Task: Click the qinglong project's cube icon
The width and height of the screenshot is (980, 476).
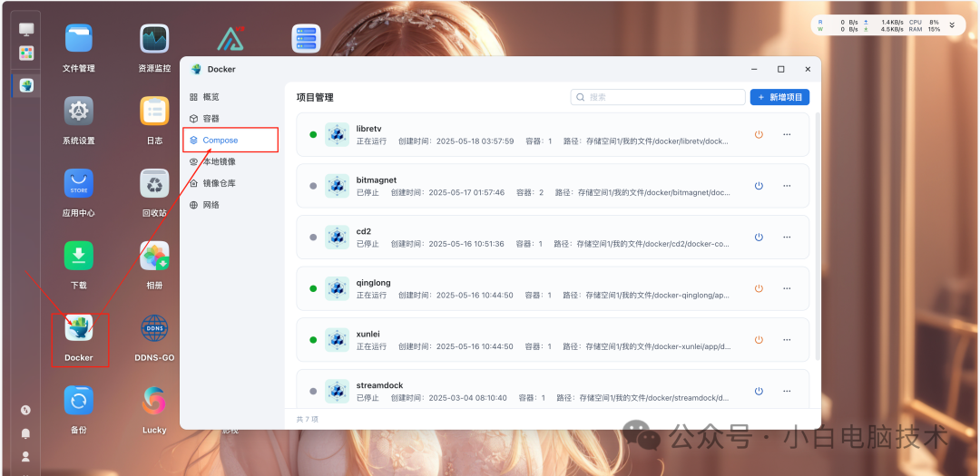Action: (x=337, y=288)
